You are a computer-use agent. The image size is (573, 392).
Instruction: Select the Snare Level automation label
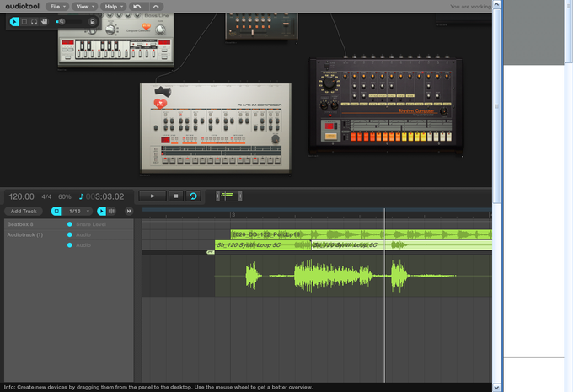point(91,224)
